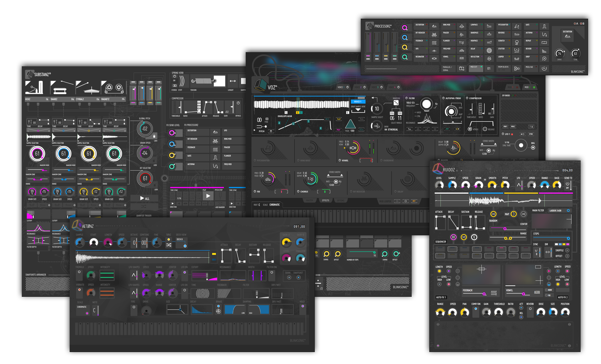Viewport: 601px width, 364px height.
Task: Switch to the Master tab in Voz
Action: (x=309, y=200)
